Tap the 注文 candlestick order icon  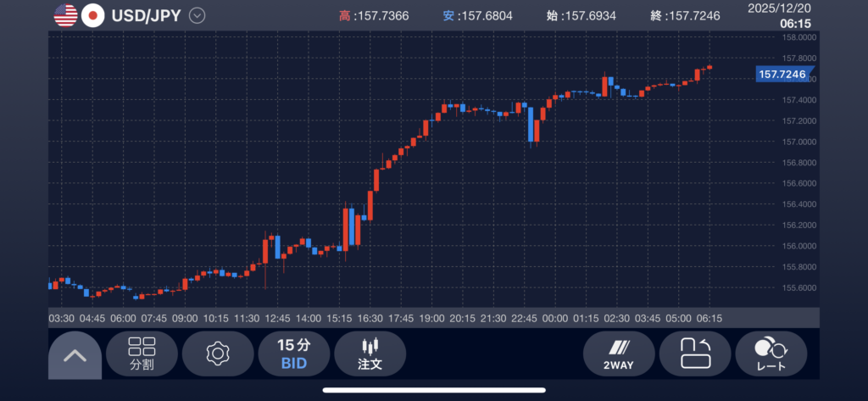[x=370, y=354]
